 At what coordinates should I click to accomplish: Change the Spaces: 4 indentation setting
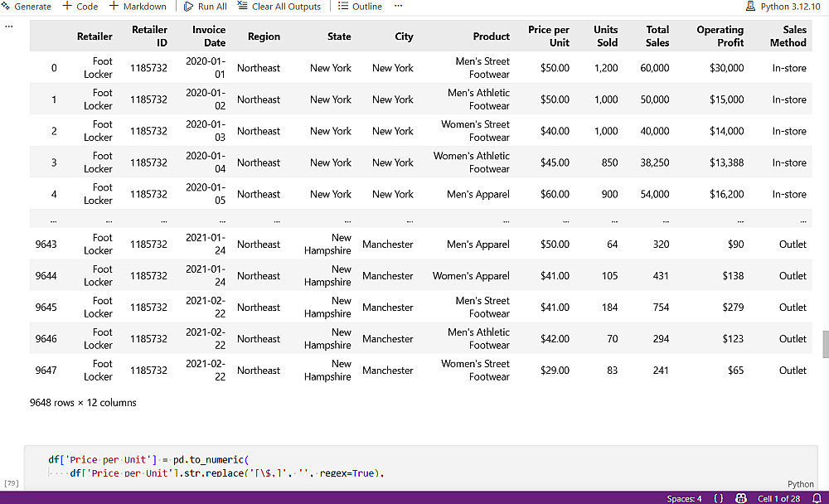684,498
